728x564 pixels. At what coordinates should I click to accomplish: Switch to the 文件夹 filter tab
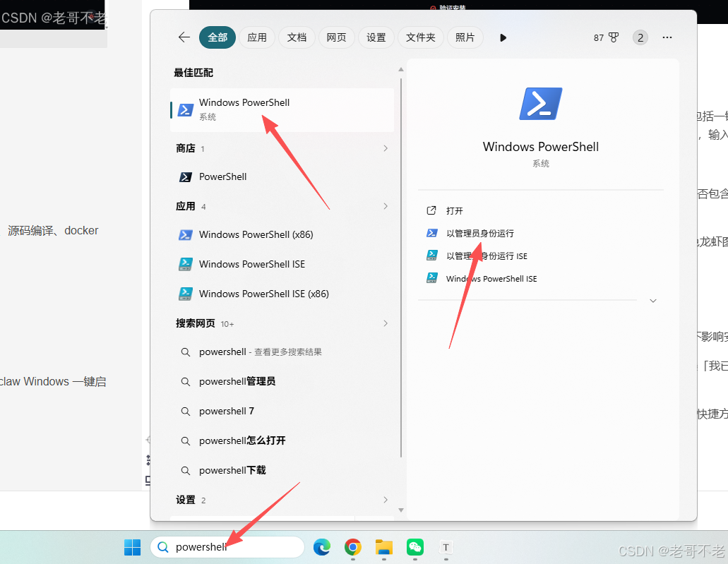coord(421,37)
